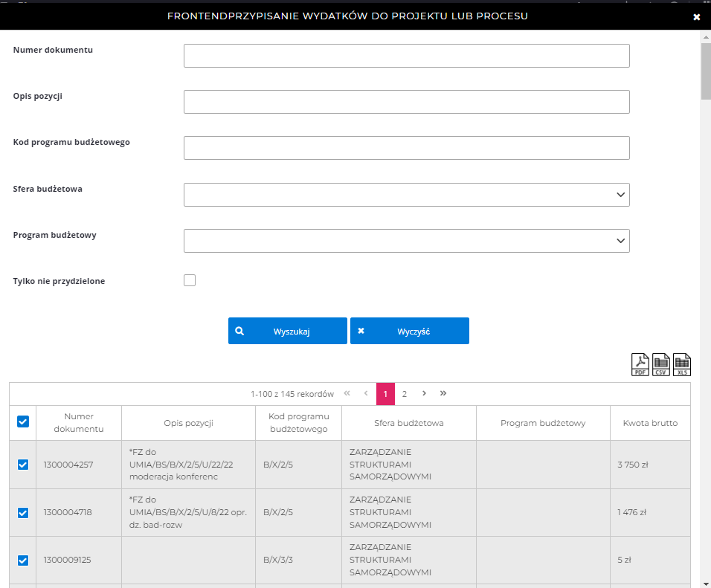Screen dimensions: 711x588
Task: Toggle the 'Tylko nie przydzielone' checkbox
Action: tap(190, 280)
